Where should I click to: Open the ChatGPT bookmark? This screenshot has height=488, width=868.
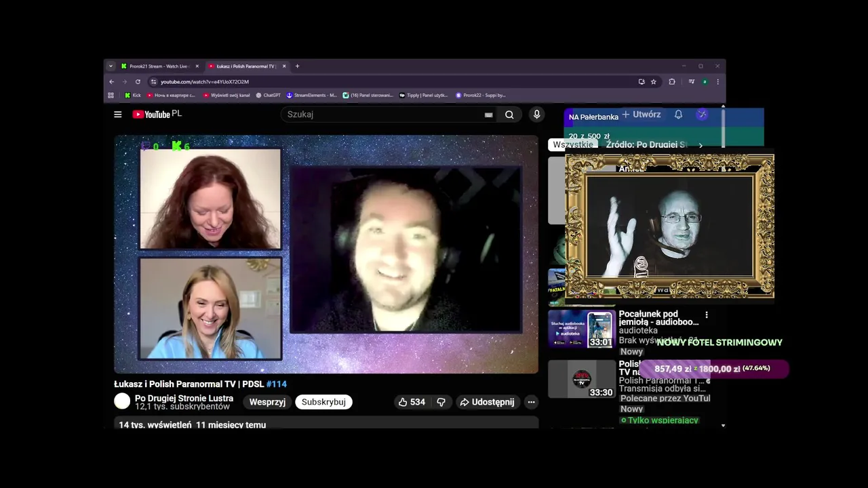(269, 96)
